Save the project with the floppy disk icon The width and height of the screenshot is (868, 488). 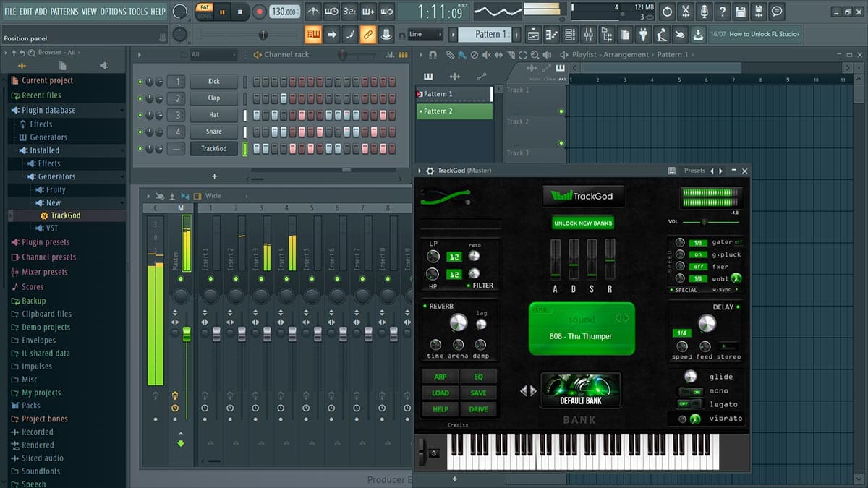tap(740, 12)
